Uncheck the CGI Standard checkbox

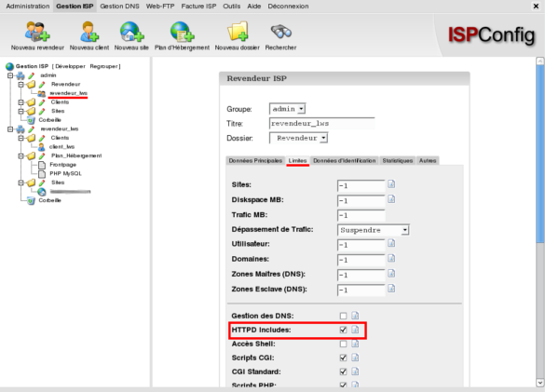[x=344, y=372]
